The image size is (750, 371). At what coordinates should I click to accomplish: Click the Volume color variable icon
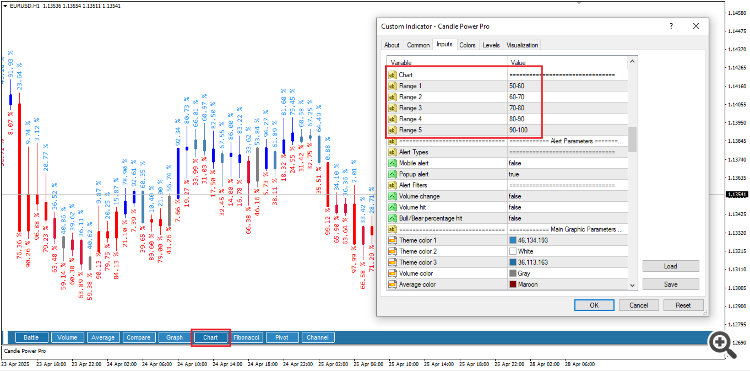coord(392,273)
